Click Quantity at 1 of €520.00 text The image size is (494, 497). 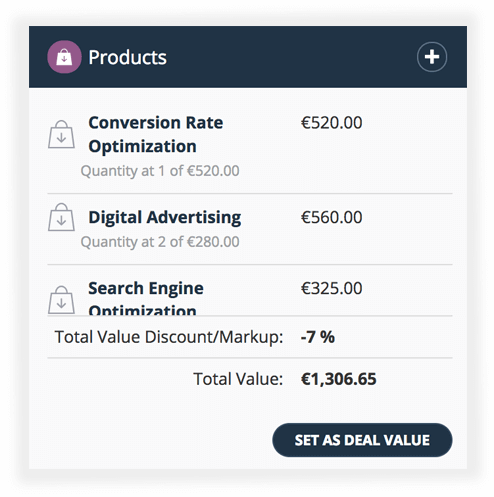[160, 171]
